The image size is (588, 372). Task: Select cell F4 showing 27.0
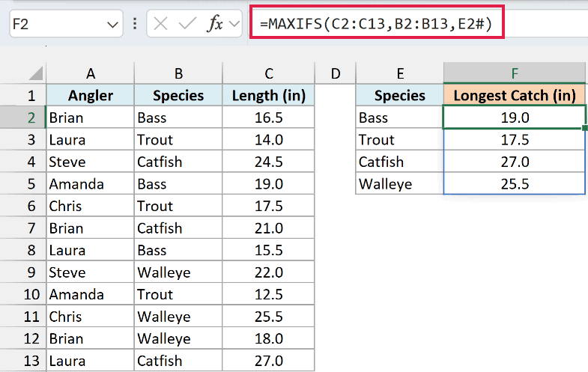pos(515,162)
